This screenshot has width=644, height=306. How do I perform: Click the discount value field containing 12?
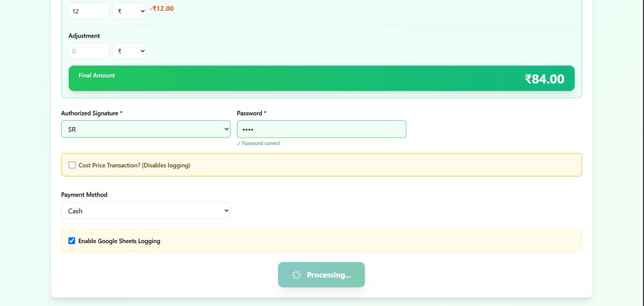point(89,11)
